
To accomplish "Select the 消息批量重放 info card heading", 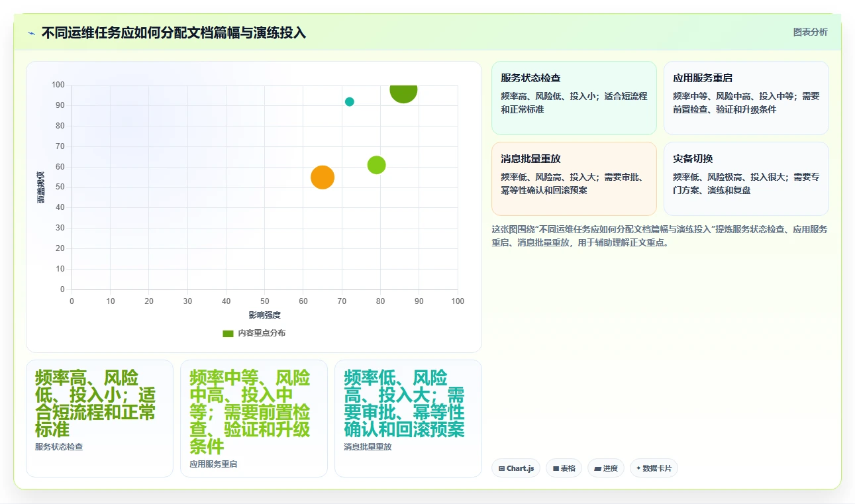I will click(x=530, y=159).
